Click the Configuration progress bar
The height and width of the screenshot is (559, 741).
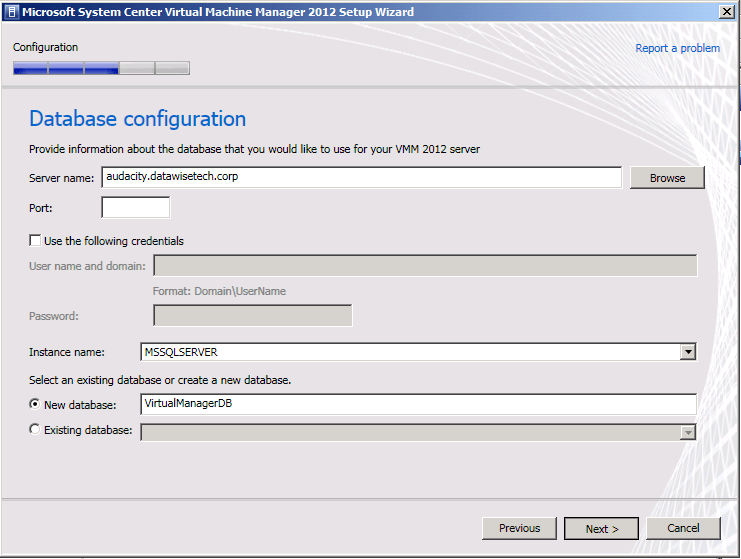101,68
